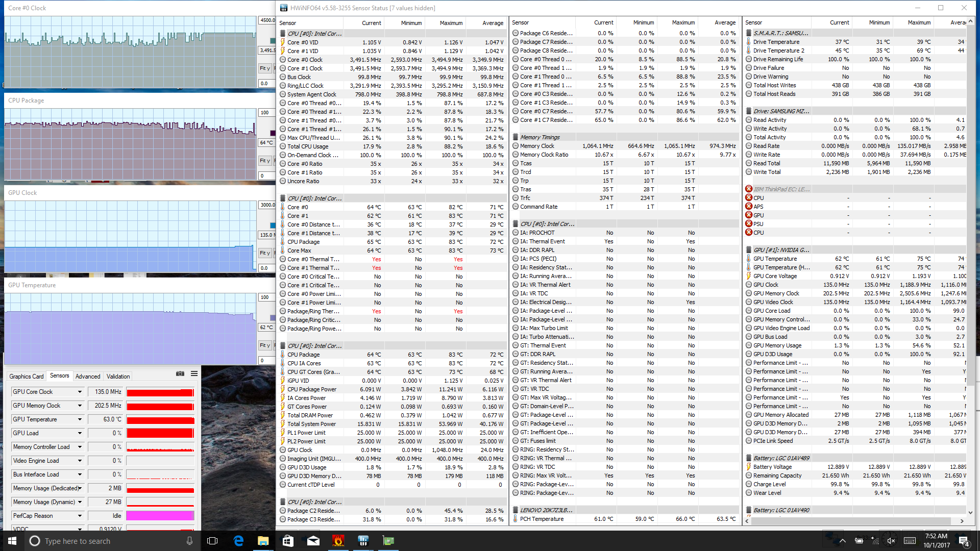Click the Drive Temperature thermometer icon
The width and height of the screenshot is (980, 551).
pyautogui.click(x=749, y=42)
